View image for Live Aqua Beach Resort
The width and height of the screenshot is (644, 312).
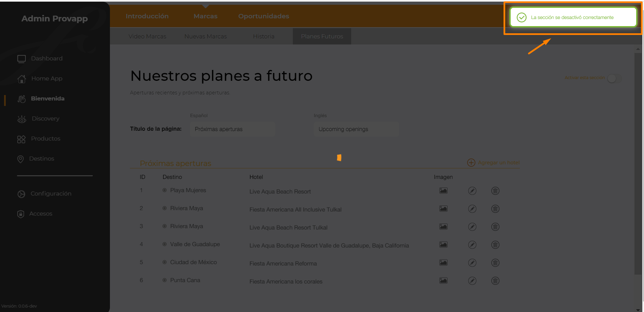pyautogui.click(x=443, y=190)
